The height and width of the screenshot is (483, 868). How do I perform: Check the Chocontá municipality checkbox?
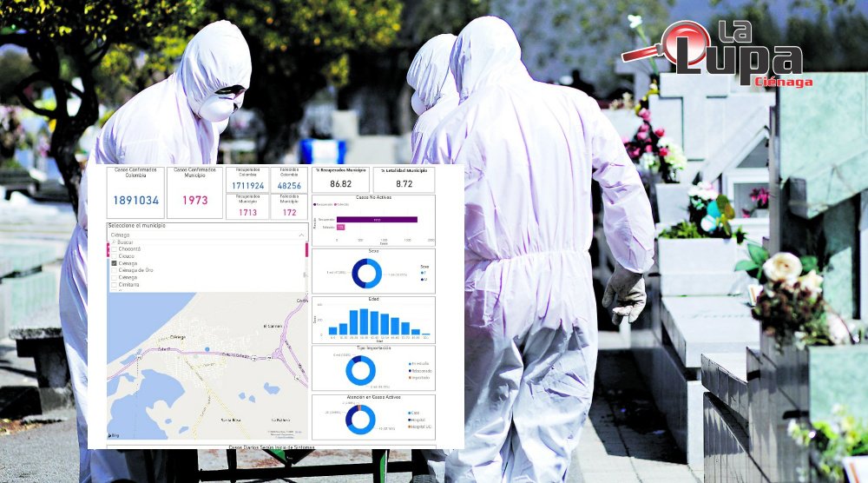114,249
